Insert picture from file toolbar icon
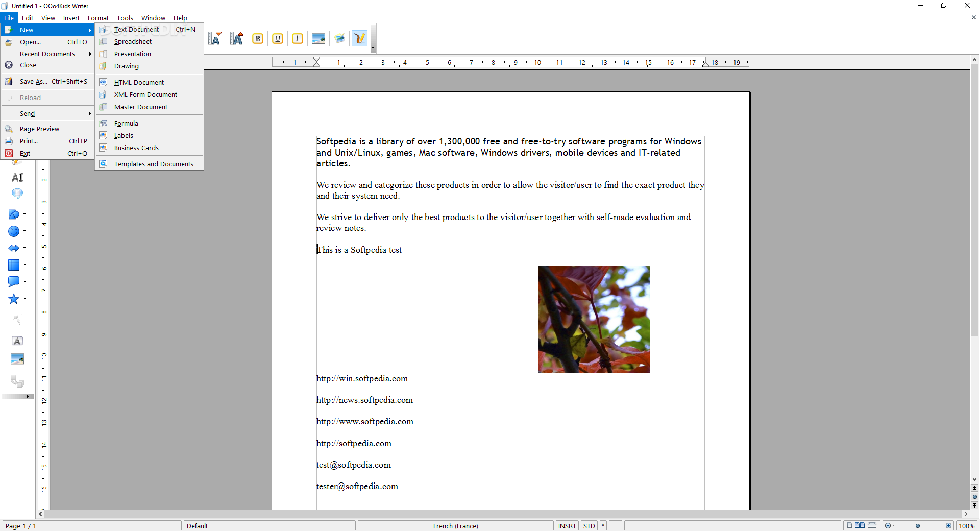The height and width of the screenshot is (531, 980). (318, 38)
